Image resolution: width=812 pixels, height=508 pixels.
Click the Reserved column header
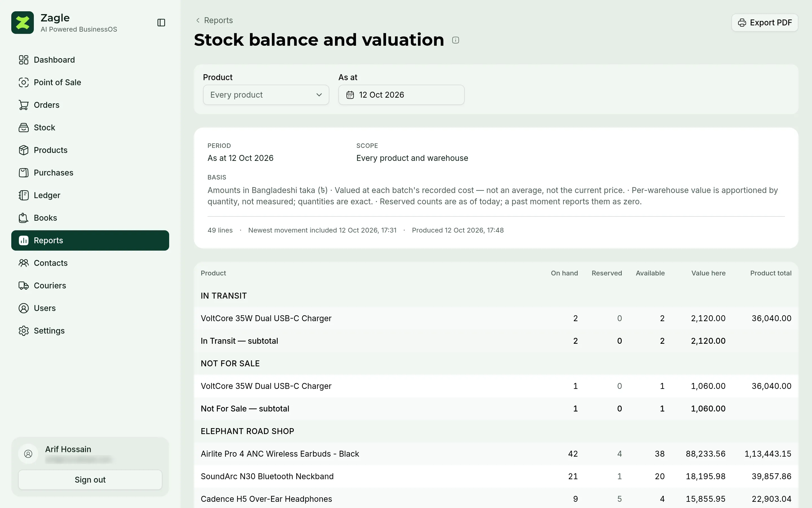pos(607,273)
